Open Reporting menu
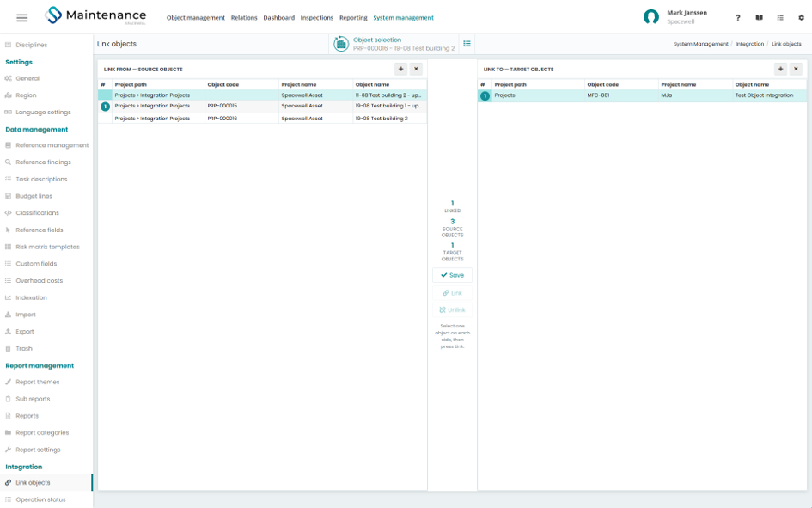812x508 pixels. tap(353, 17)
